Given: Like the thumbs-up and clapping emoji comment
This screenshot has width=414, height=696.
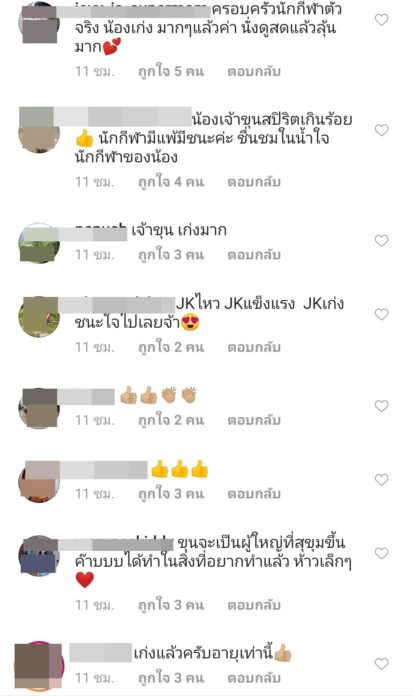Looking at the screenshot, I should (x=381, y=406).
